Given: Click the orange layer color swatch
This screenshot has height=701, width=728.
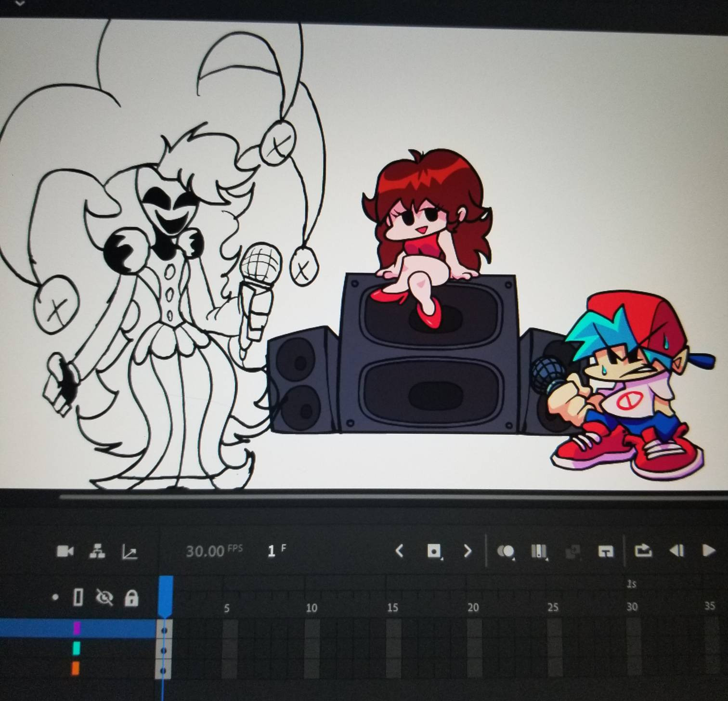Looking at the screenshot, I should pyautogui.click(x=76, y=668).
